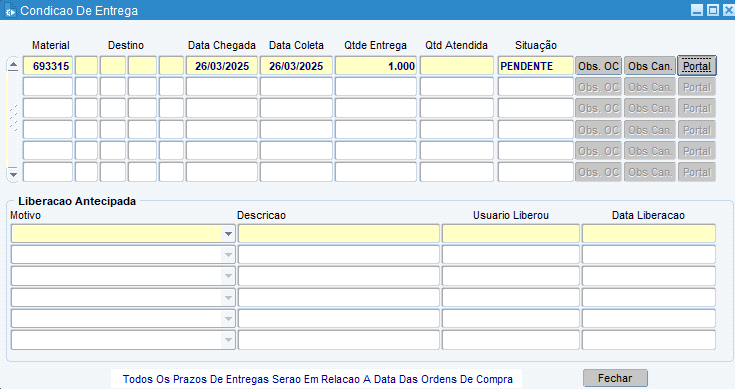Click the Qtde Entrega column header label
The image size is (735, 389).
tap(375, 45)
